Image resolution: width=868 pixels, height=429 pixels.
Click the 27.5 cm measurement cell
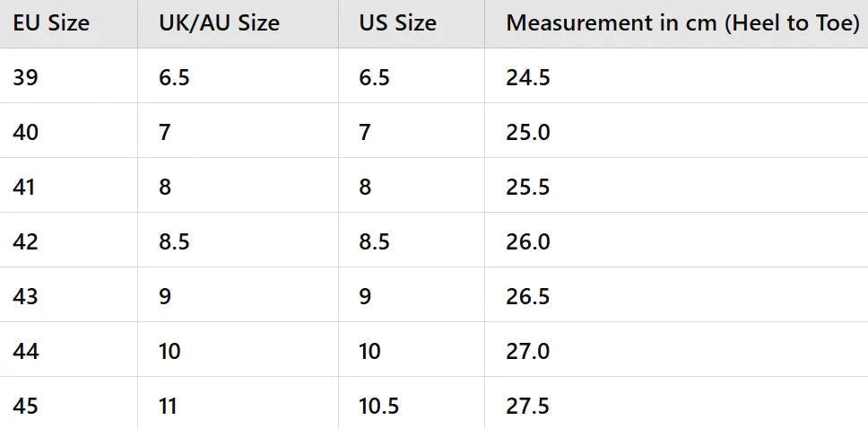point(676,403)
